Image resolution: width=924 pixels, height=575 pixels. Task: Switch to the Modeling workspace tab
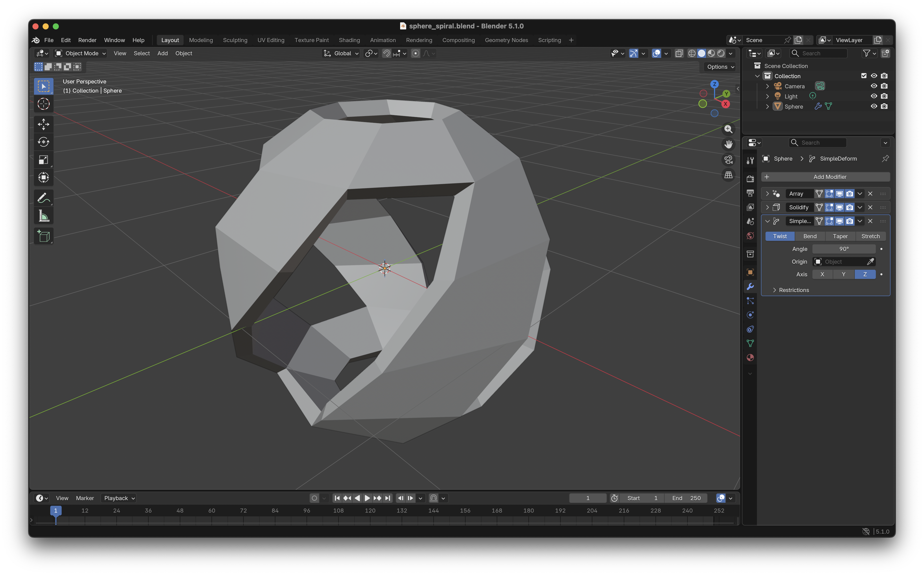tap(201, 40)
